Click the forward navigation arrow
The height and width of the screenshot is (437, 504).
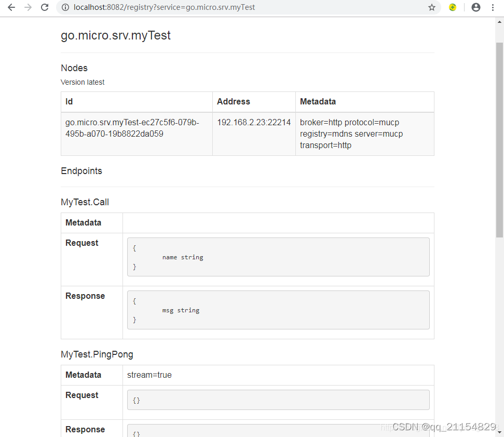(28, 7)
